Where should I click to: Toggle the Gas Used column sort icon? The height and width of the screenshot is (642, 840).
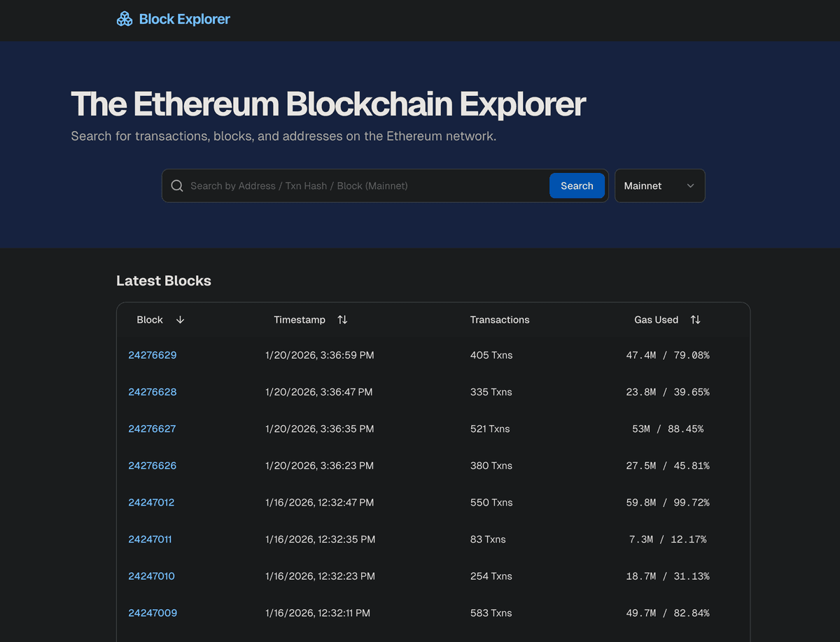695,319
